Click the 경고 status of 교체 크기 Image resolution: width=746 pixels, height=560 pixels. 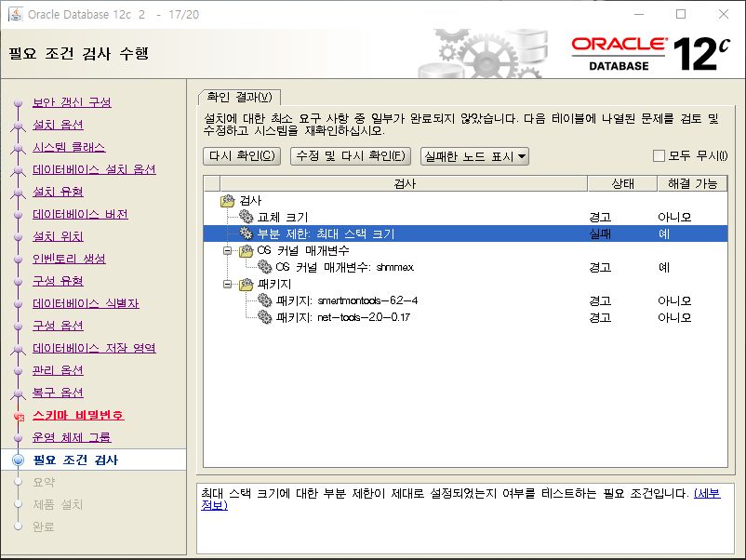pyautogui.click(x=600, y=217)
